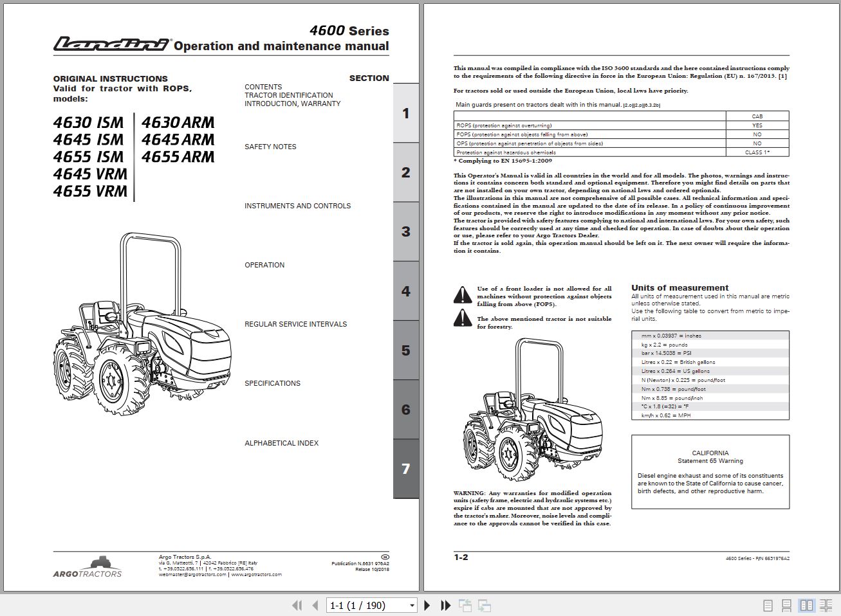This screenshot has height=616, width=841.
Task: Open the page number dropdown
Action: tap(412, 606)
